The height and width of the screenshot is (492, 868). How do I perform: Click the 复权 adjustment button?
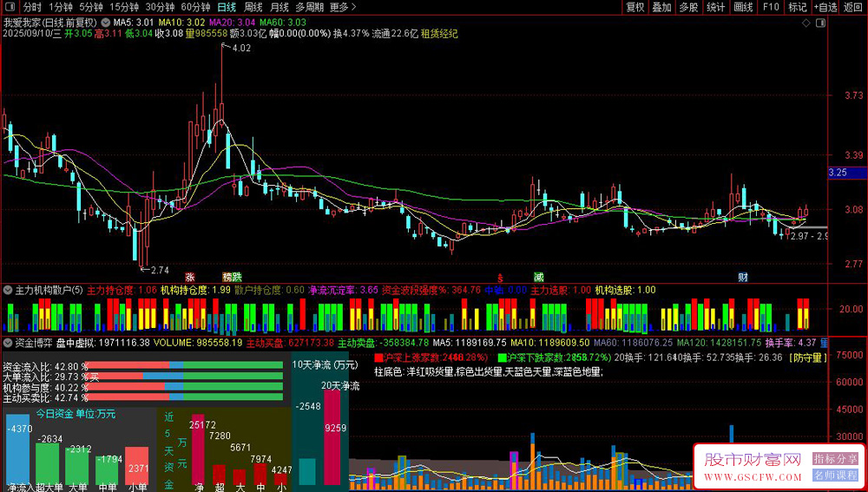click(x=635, y=7)
